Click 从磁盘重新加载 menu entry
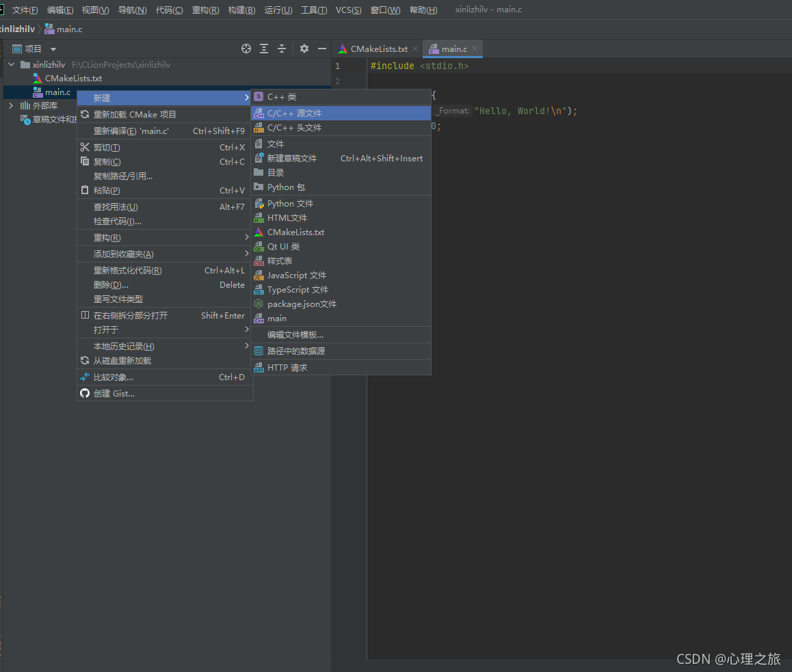The height and width of the screenshot is (672, 792). point(164,360)
